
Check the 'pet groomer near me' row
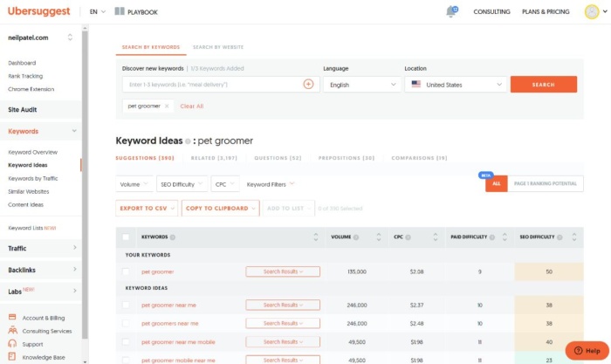coord(127,306)
